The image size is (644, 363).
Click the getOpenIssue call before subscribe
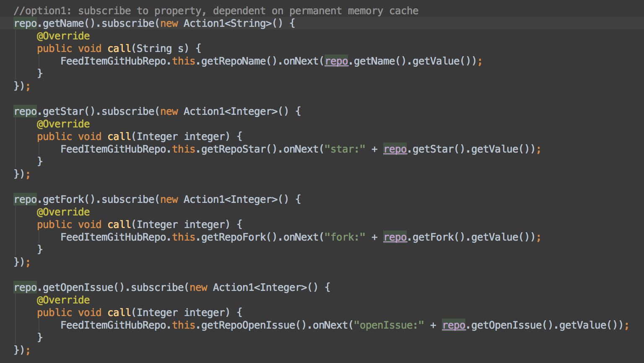point(78,288)
